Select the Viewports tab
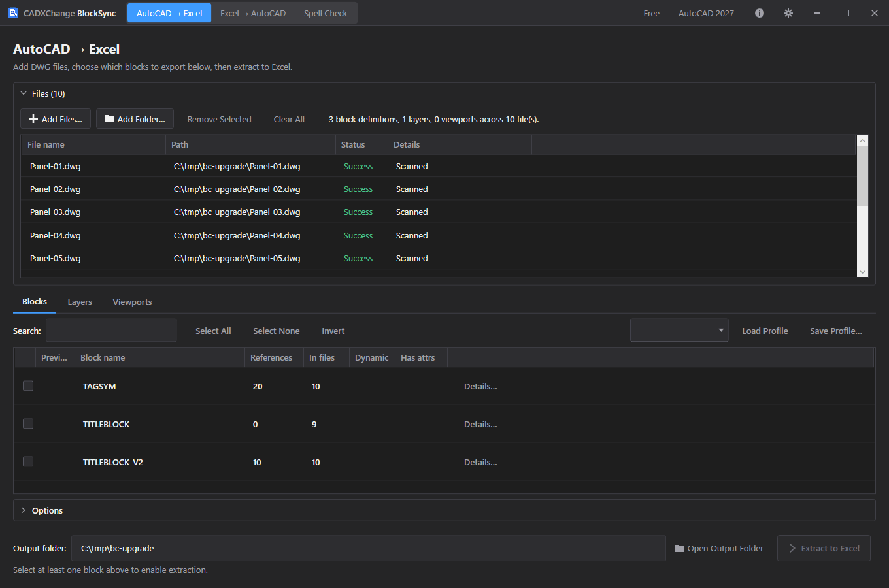 pos(132,302)
